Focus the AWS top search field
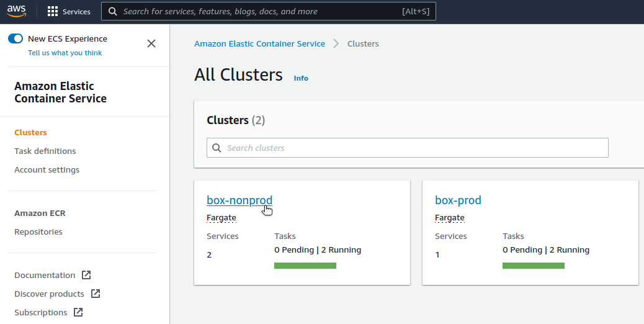The width and height of the screenshot is (644, 324). pyautogui.click(x=269, y=12)
